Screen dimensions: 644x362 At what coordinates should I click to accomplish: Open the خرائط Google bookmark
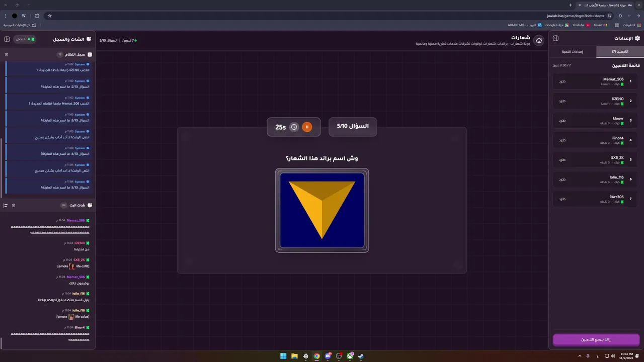557,25
